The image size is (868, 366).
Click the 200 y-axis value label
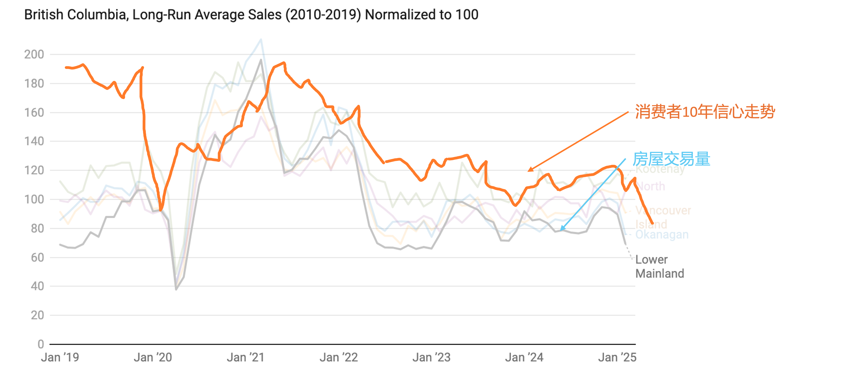coord(34,54)
